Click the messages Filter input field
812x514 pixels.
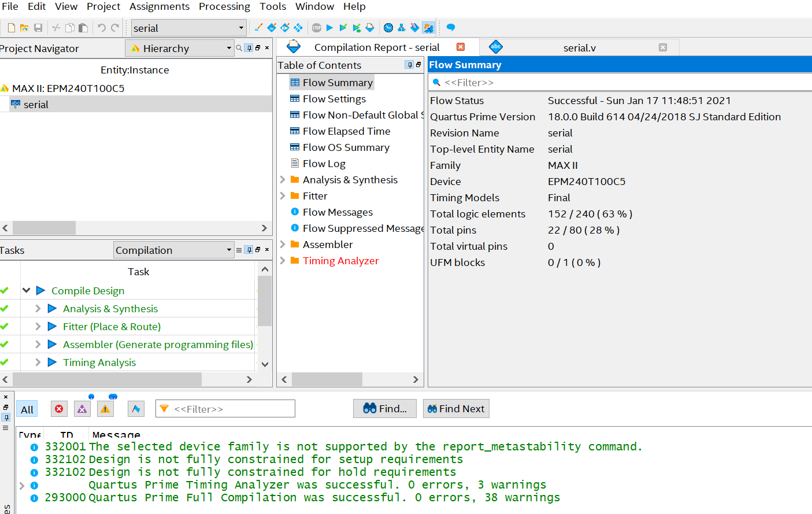[225, 409]
